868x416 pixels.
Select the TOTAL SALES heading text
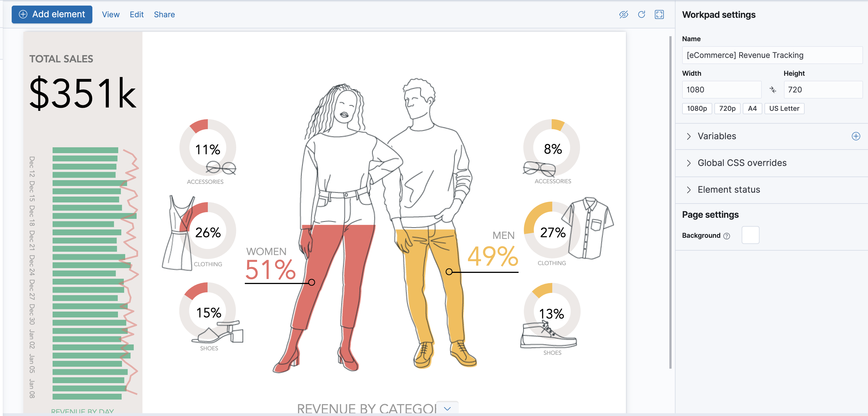click(61, 59)
